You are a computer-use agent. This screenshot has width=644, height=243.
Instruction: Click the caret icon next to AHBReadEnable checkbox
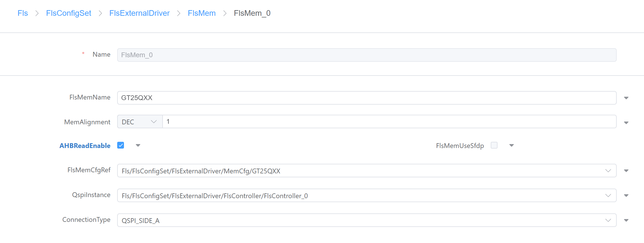tap(138, 145)
